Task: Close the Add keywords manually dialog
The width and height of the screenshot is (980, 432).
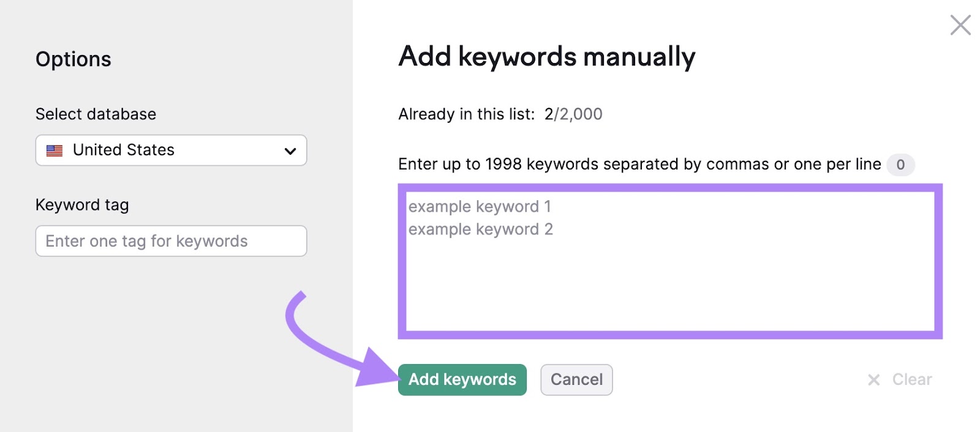Action: pos(960,25)
